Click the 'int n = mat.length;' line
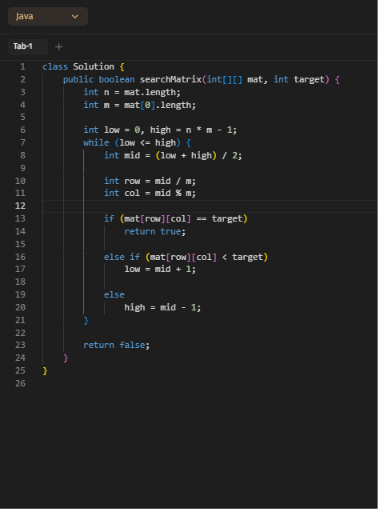378x509 pixels. (132, 92)
